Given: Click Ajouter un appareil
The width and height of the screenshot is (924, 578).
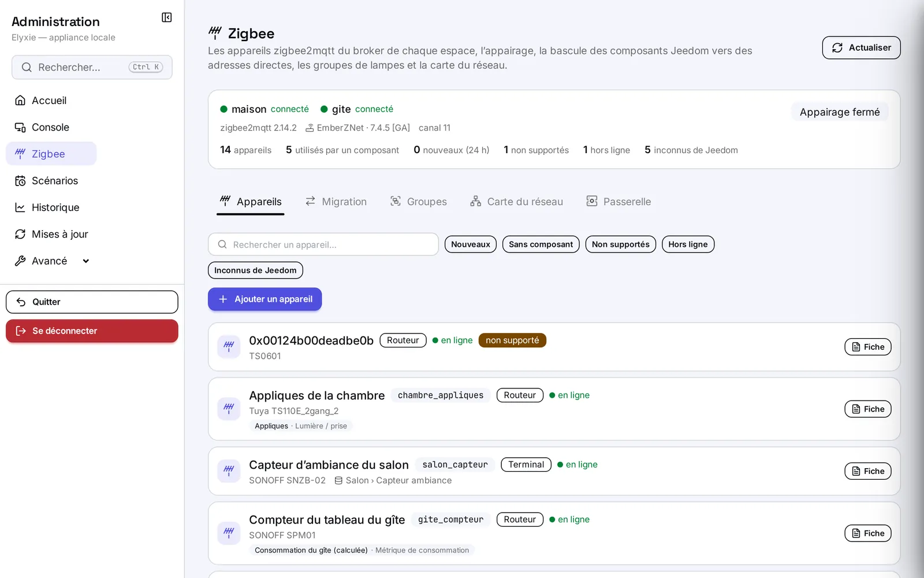Looking at the screenshot, I should 265,299.
